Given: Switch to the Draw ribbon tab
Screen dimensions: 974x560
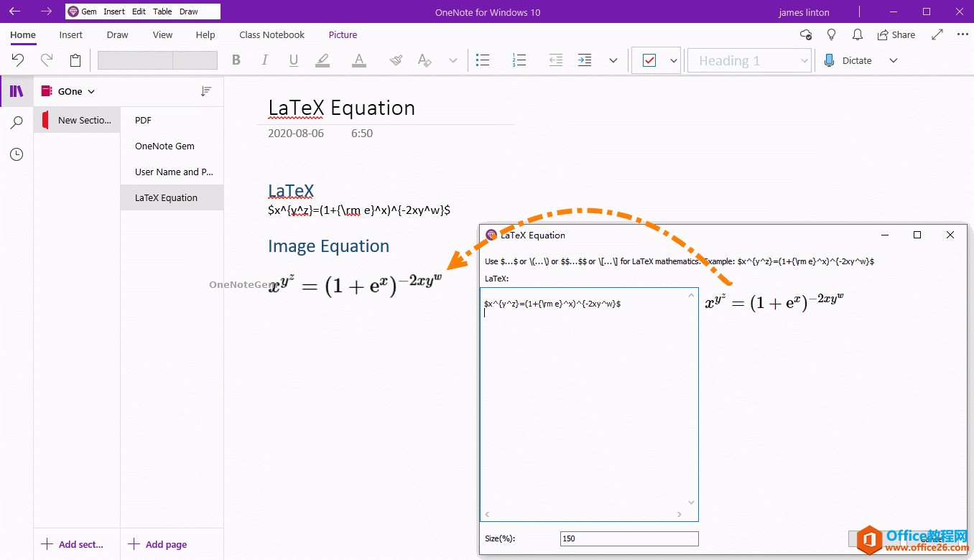Looking at the screenshot, I should coord(117,34).
